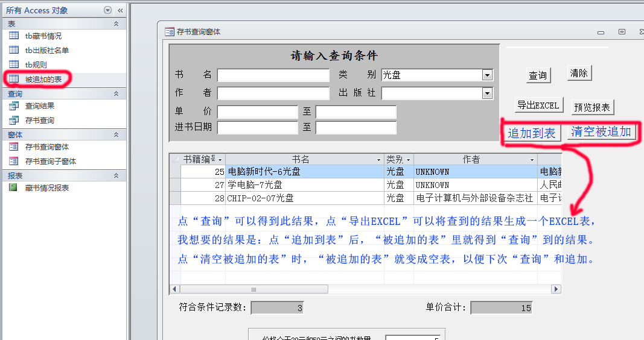
Task: Click cell 电脑新时代-6光盘
Action: pyautogui.click(x=305, y=171)
